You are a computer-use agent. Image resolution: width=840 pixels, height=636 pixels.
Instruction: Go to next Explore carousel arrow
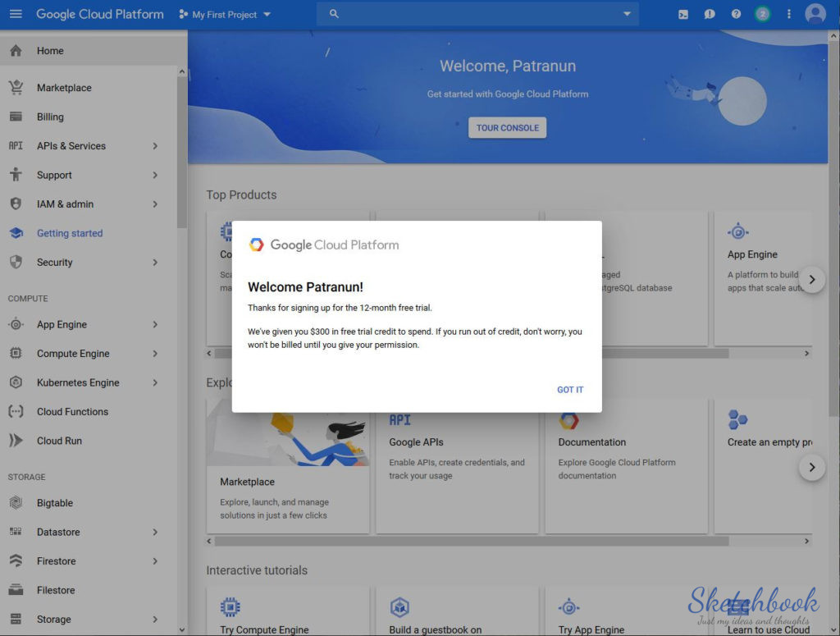pos(812,467)
